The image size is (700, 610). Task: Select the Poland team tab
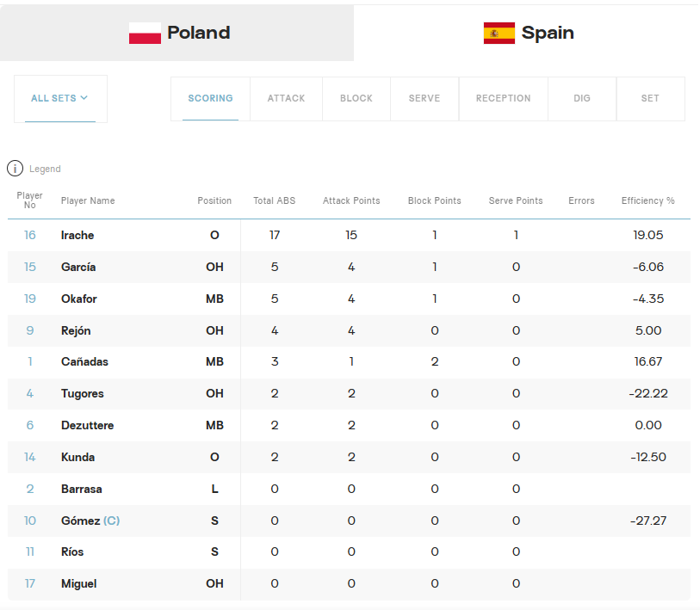[177, 33]
